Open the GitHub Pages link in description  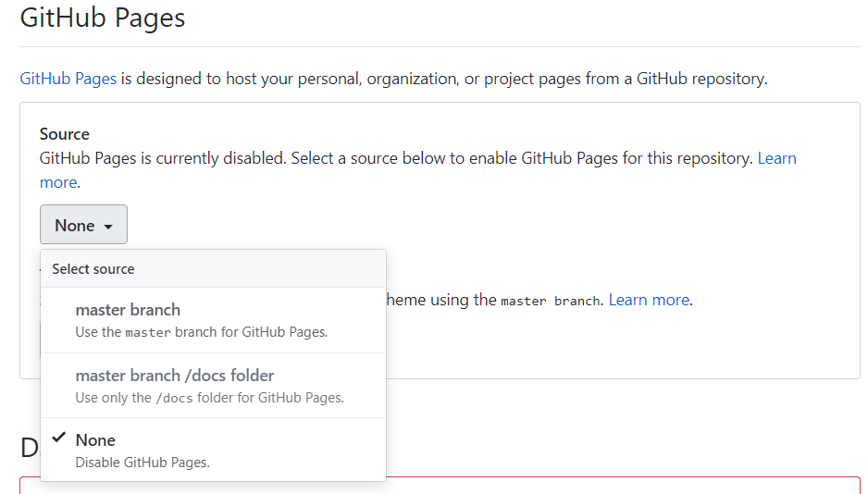pyautogui.click(x=68, y=79)
